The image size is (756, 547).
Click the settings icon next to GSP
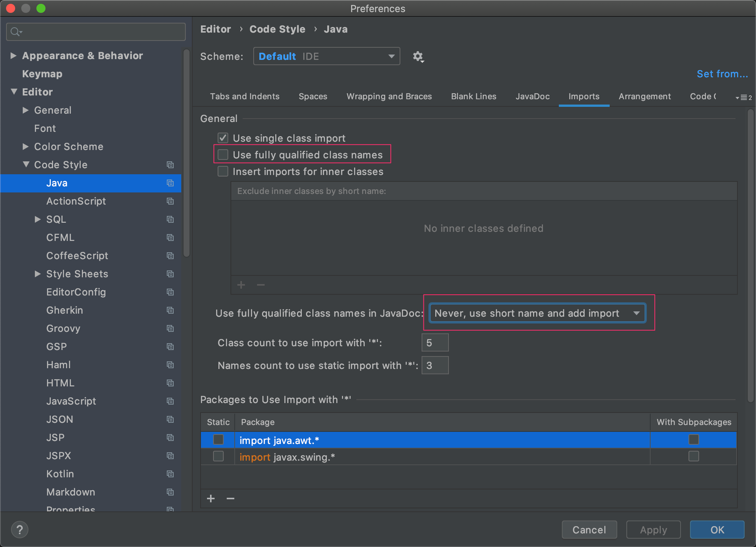point(170,347)
